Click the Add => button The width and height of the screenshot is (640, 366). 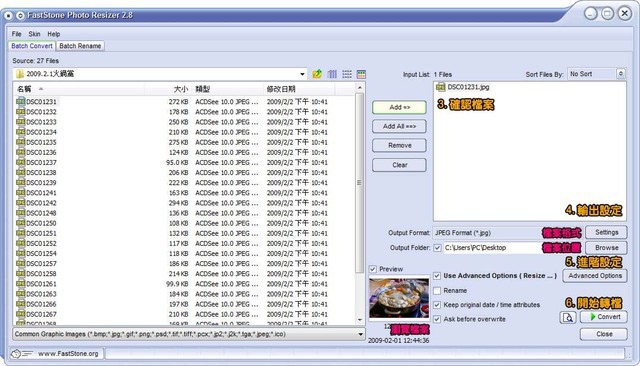[x=399, y=107]
